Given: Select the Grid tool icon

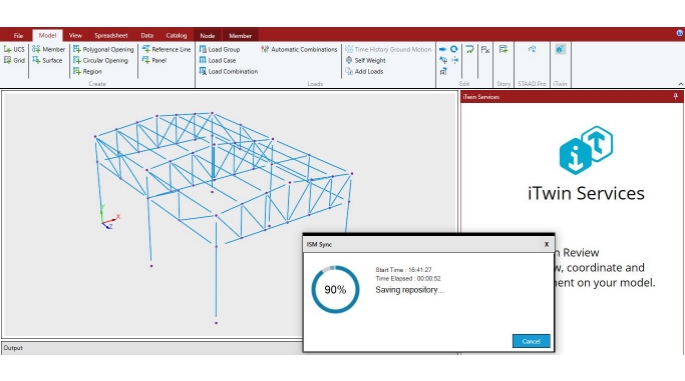Looking at the screenshot, I should click(x=7, y=60).
